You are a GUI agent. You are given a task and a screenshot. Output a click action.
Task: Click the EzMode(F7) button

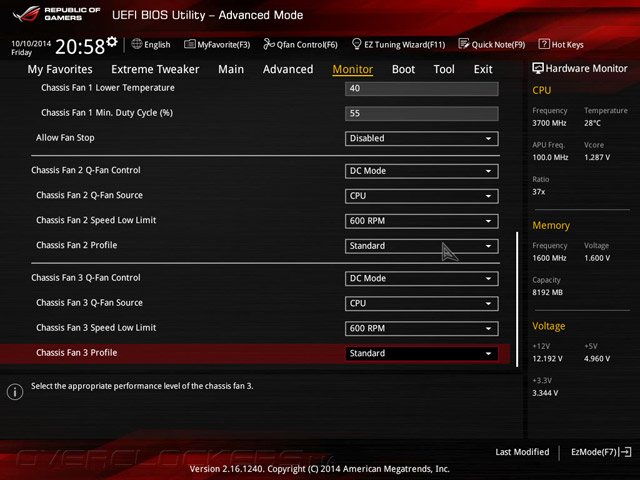click(x=601, y=452)
